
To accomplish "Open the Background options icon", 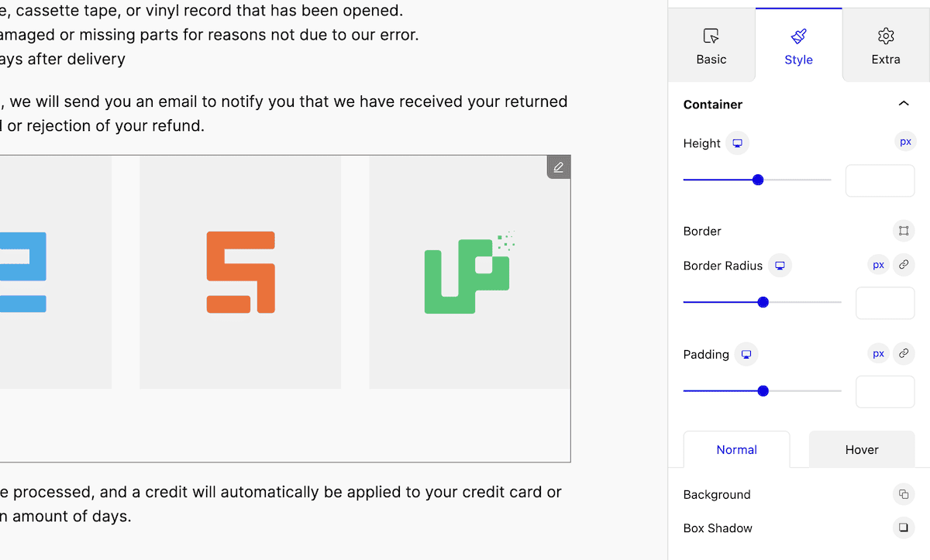I will click(x=904, y=494).
